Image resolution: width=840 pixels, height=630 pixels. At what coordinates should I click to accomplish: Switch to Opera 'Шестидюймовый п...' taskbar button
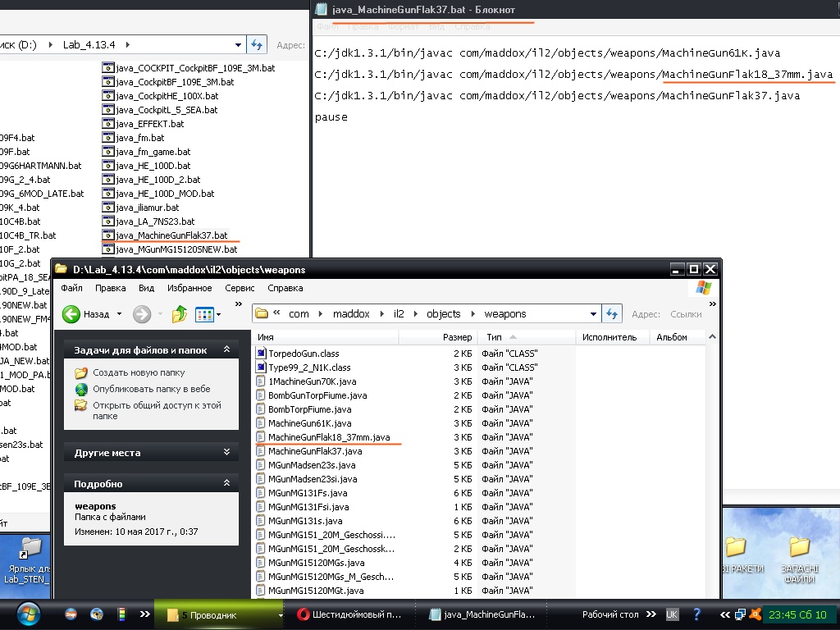351,614
